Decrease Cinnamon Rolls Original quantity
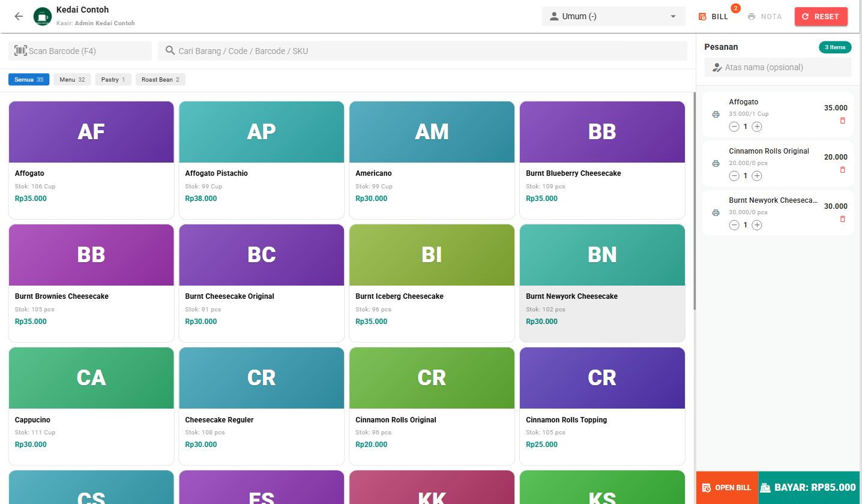This screenshot has width=862, height=504. pyautogui.click(x=734, y=176)
